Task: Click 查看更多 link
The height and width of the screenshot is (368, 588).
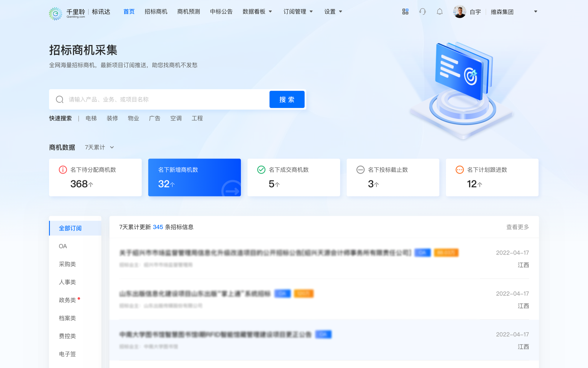Action: click(x=517, y=227)
